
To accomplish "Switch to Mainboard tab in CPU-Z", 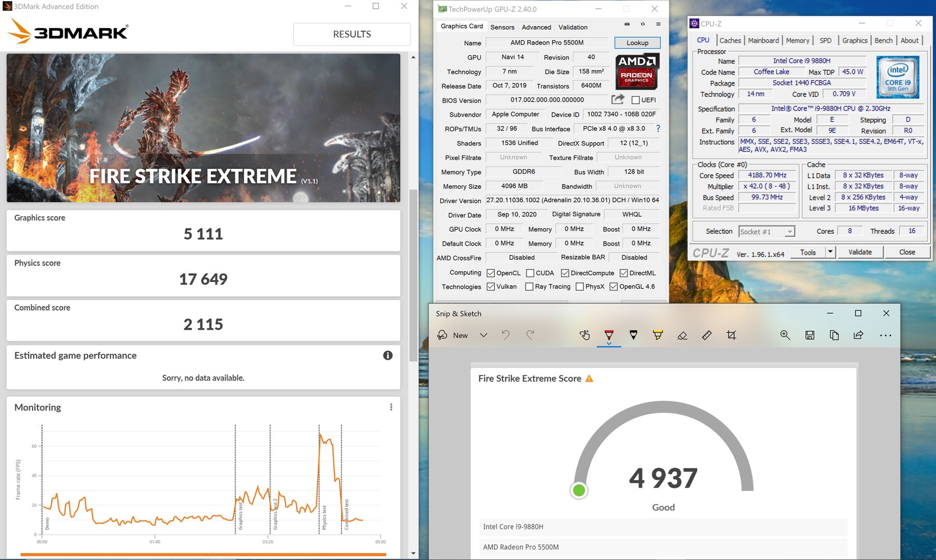I will coord(763,40).
